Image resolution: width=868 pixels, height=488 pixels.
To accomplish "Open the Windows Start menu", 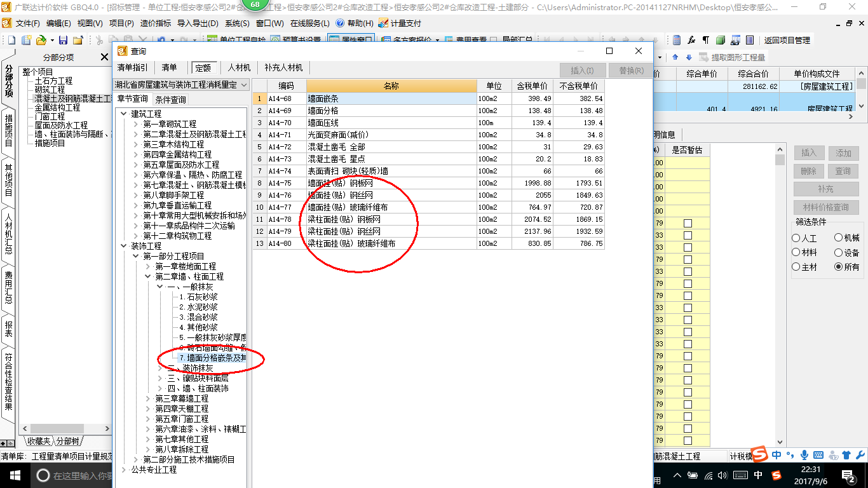I will click(15, 475).
